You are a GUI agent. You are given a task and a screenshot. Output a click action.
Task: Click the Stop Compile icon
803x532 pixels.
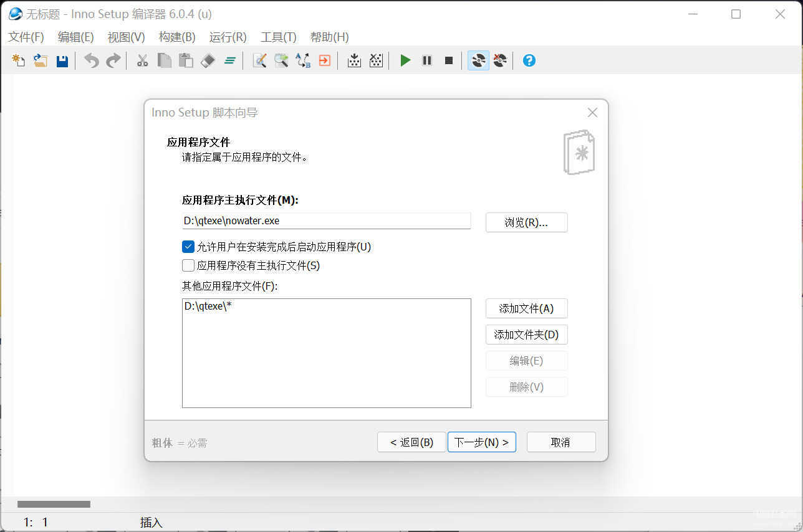tap(376, 60)
